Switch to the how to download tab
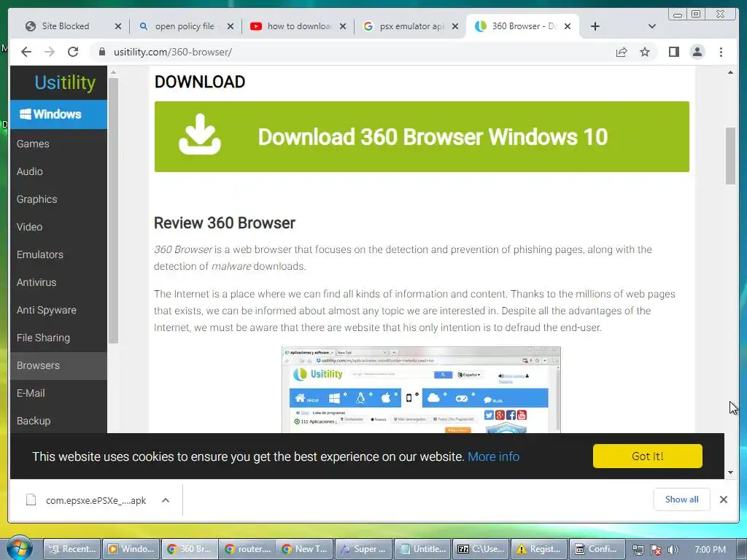The width and height of the screenshot is (747, 560). 300,26
